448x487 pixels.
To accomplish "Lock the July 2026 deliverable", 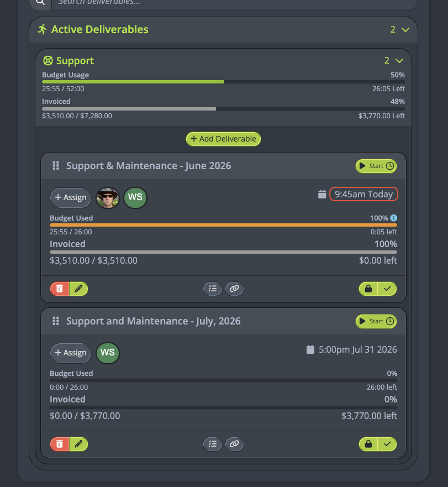I will click(368, 444).
